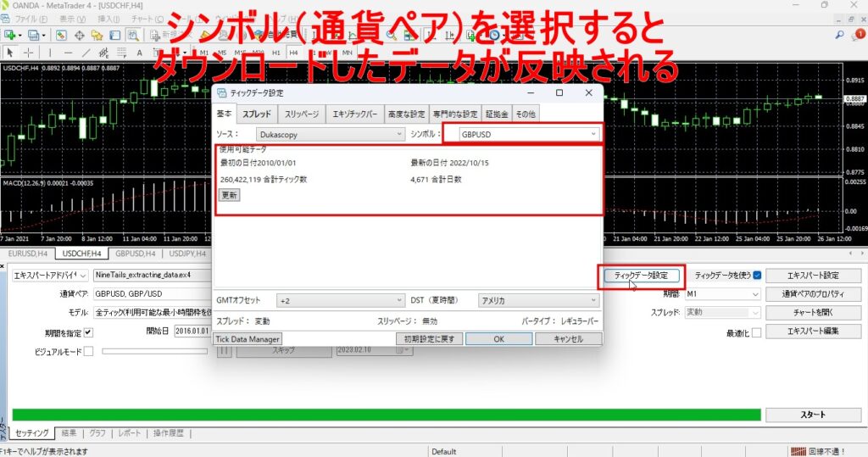The image size is (868, 457).
Task: Open the 結果 tester tab
Action: [70, 433]
